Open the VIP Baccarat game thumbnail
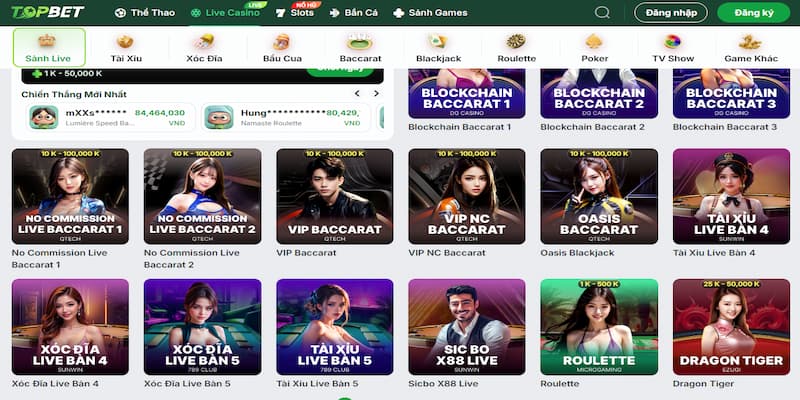The image size is (800, 400). coord(335,196)
